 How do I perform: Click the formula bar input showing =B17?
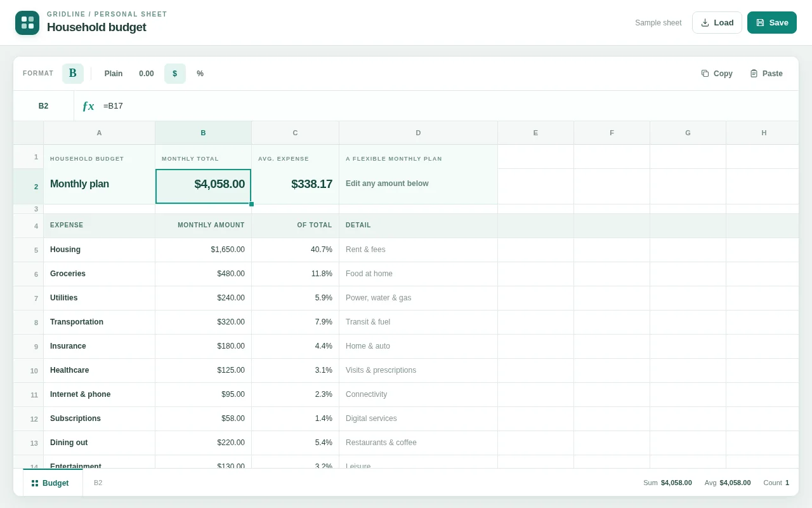click(447, 106)
